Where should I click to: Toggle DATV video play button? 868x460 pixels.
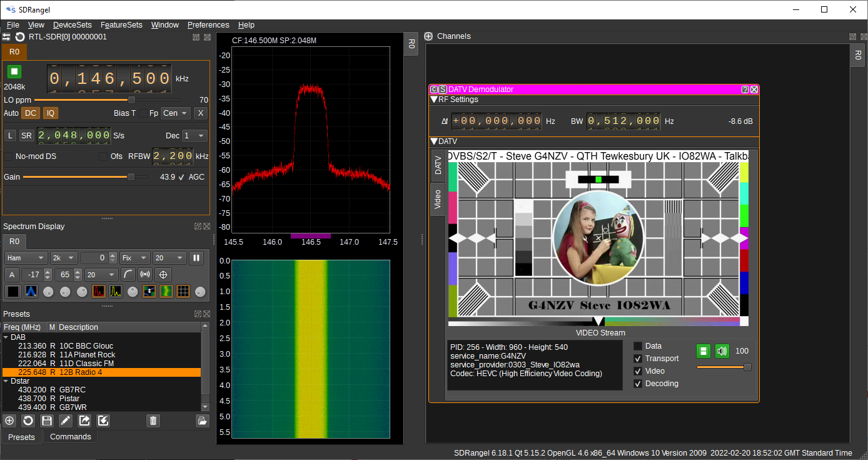[x=704, y=351]
